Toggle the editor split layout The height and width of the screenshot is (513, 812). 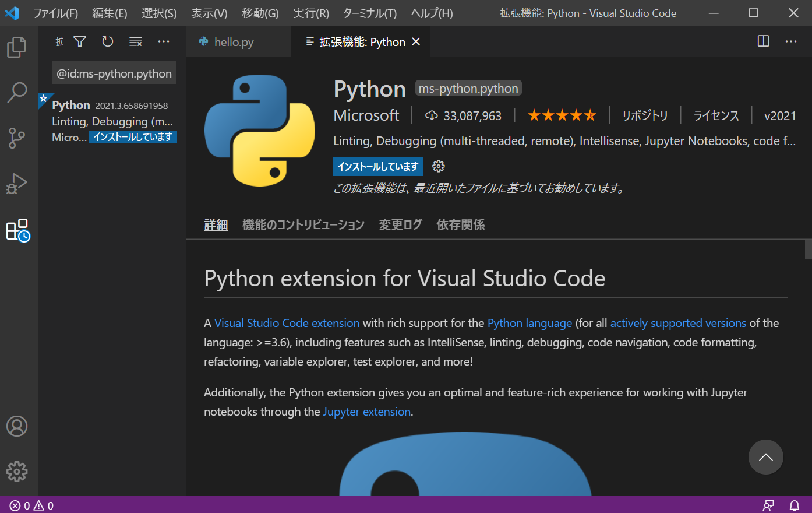coord(763,41)
